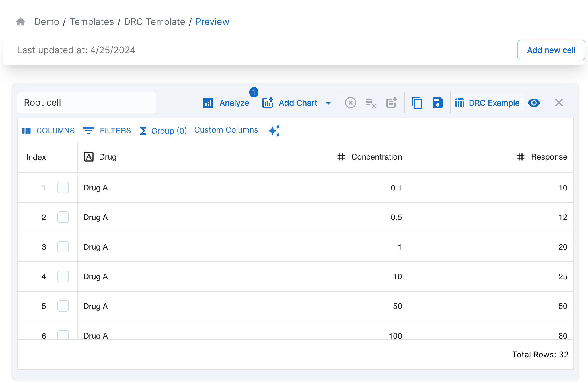The image size is (588, 383).
Task: Check the checkbox for row 1
Action: pyautogui.click(x=63, y=188)
